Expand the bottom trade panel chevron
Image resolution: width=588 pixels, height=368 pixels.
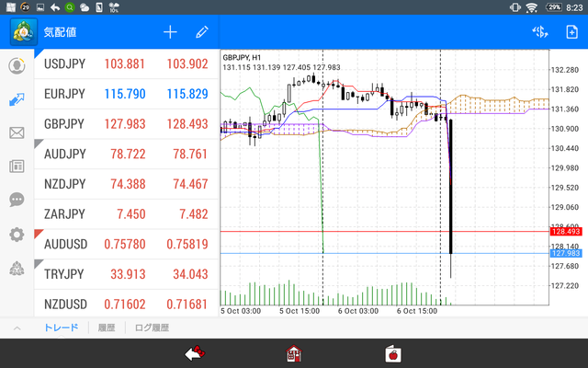click(x=17, y=328)
